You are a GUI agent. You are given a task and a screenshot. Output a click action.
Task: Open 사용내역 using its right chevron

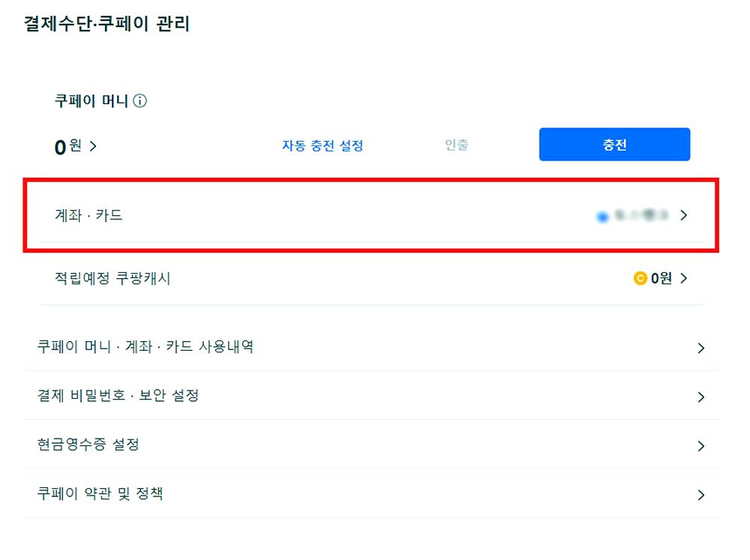700,348
